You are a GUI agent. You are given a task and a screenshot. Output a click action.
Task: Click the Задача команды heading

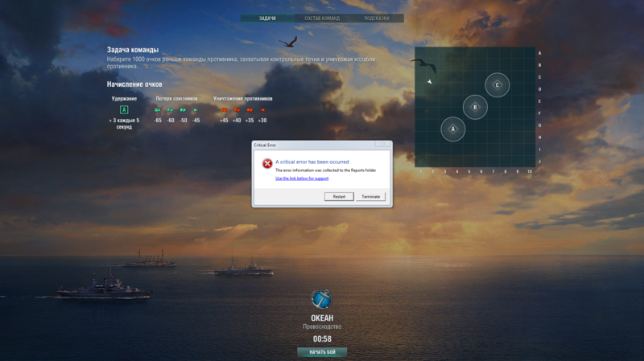(133, 50)
